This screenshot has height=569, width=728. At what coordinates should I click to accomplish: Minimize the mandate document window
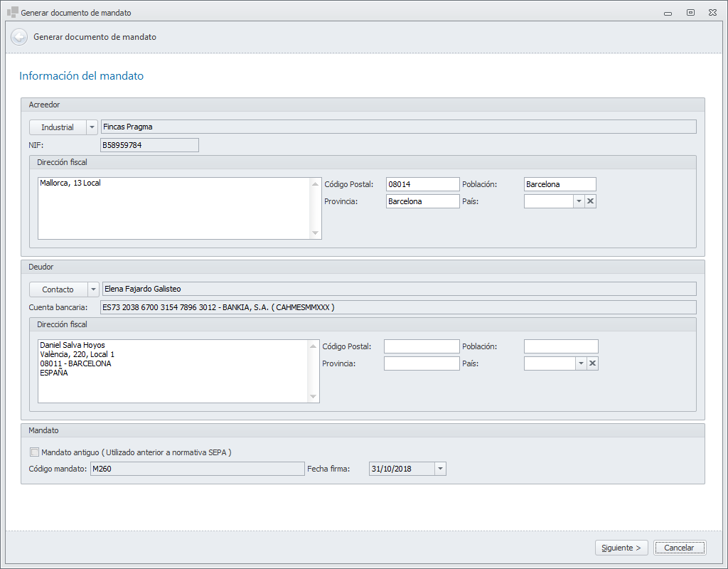667,12
